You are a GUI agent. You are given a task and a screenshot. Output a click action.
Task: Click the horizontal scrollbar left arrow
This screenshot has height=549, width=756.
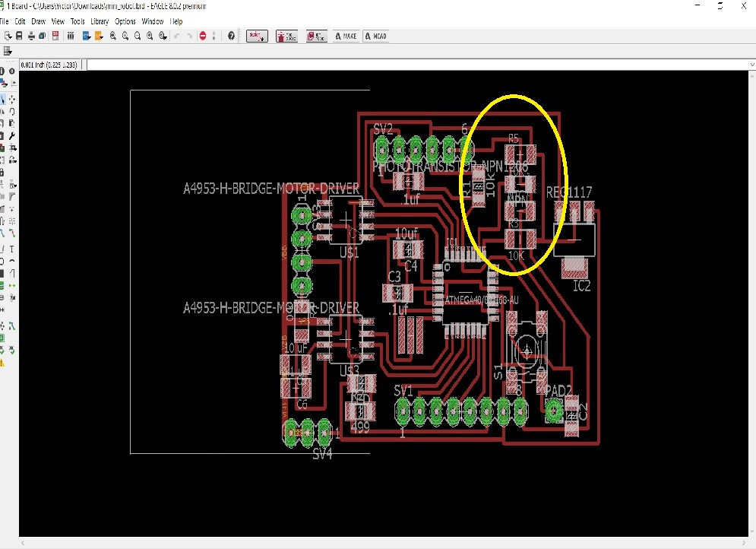[23, 543]
